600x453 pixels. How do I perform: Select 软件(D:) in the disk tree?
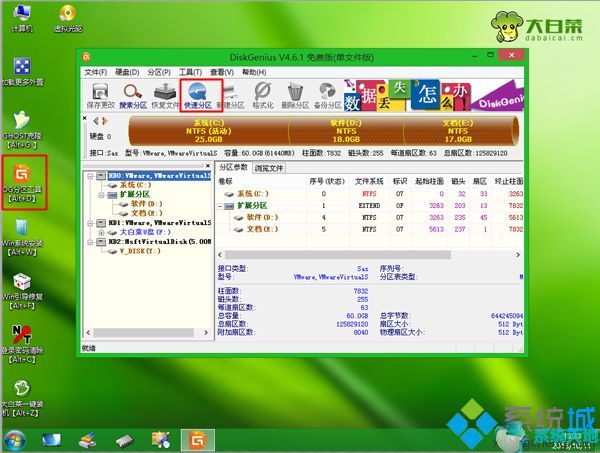pyautogui.click(x=147, y=204)
